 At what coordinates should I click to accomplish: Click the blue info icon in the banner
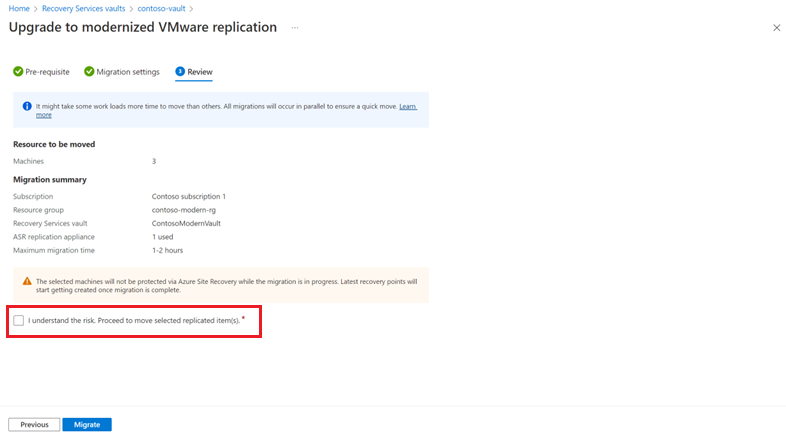coord(27,106)
